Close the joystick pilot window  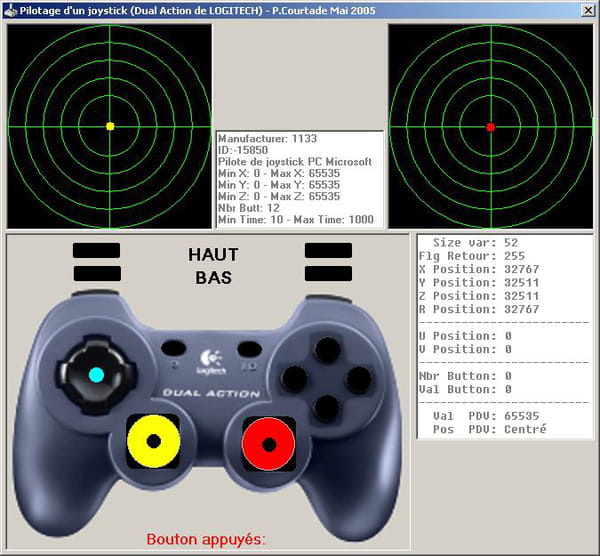588,10
